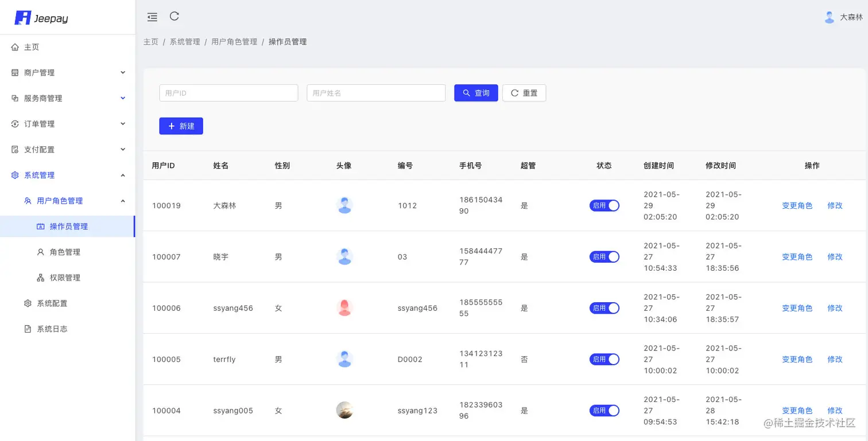868x441 pixels.
Task: Click 超管 cell 否 for terrfly
Action: pyautogui.click(x=524, y=359)
